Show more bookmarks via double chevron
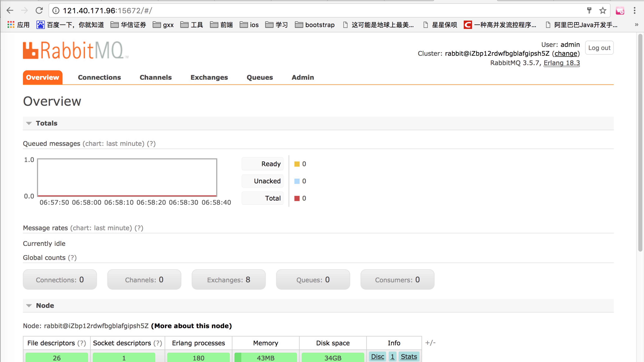 [x=636, y=25]
